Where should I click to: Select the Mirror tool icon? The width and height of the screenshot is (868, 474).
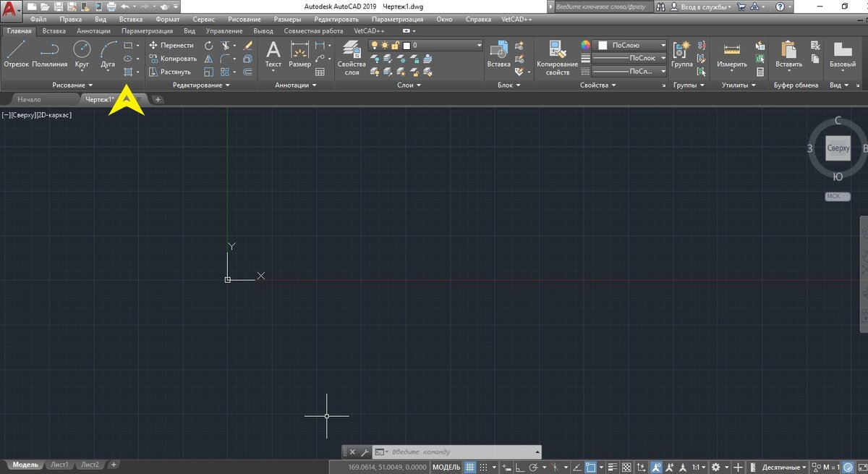[x=208, y=59]
